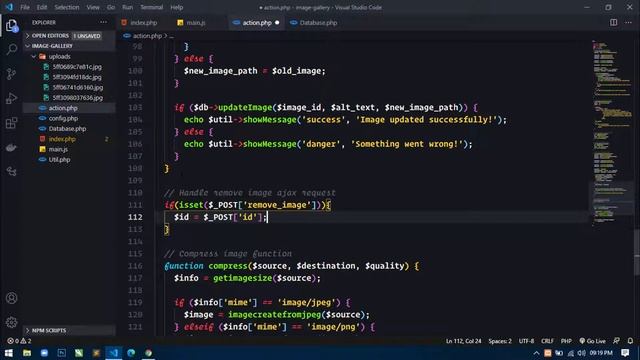Open Microsoft Edge from taskbar

(131, 353)
